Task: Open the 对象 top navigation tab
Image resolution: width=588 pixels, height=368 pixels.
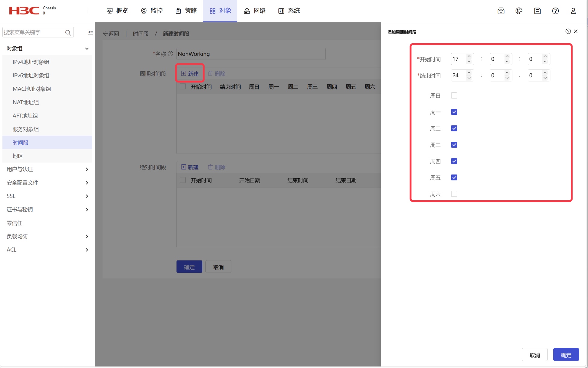Action: pyautogui.click(x=220, y=11)
